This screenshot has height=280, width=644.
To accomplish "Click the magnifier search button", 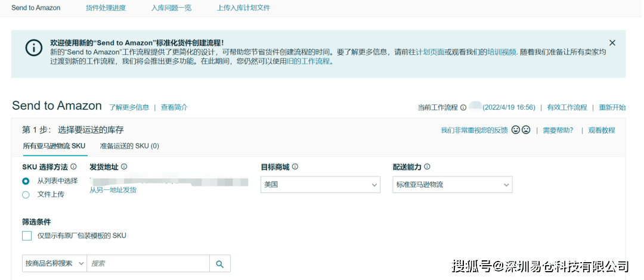I will pos(219,263).
